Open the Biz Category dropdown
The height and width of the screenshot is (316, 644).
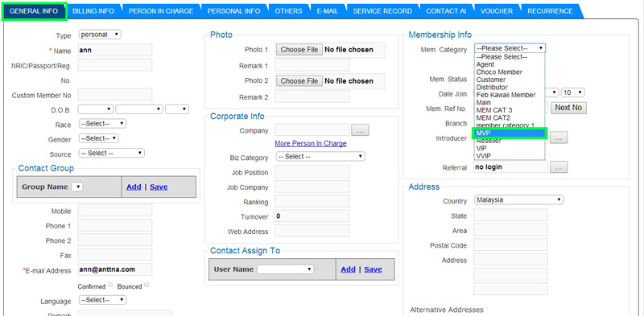[320, 156]
